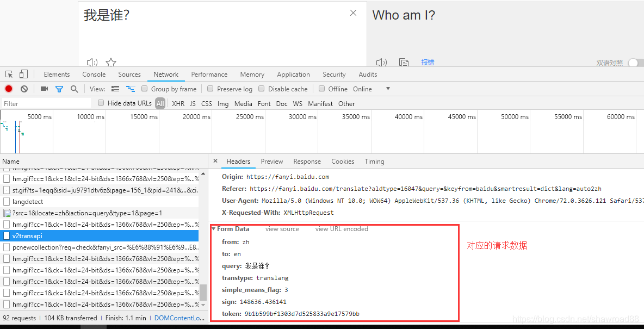Open the Audits tab
644x329 pixels.
(368, 75)
